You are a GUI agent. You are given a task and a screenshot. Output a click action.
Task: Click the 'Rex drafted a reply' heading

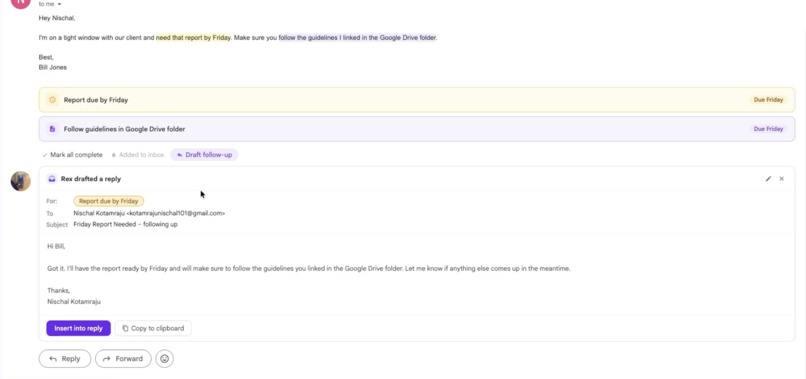click(x=91, y=179)
